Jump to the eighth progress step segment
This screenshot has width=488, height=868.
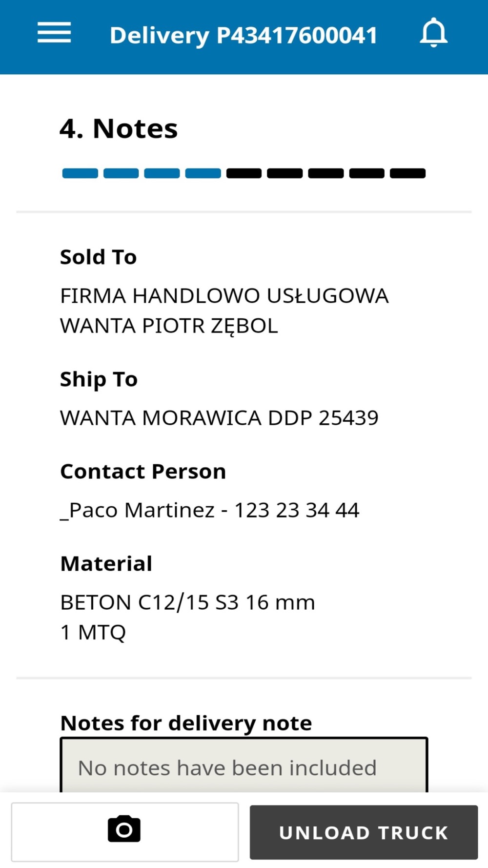[x=367, y=173]
